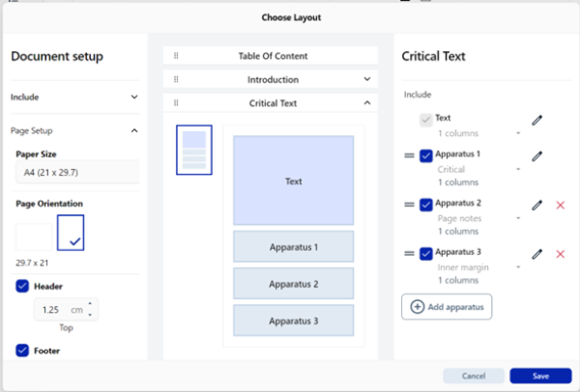Select the blank portrait orientation option
Viewport: 580px width, 392px height.
(x=34, y=238)
